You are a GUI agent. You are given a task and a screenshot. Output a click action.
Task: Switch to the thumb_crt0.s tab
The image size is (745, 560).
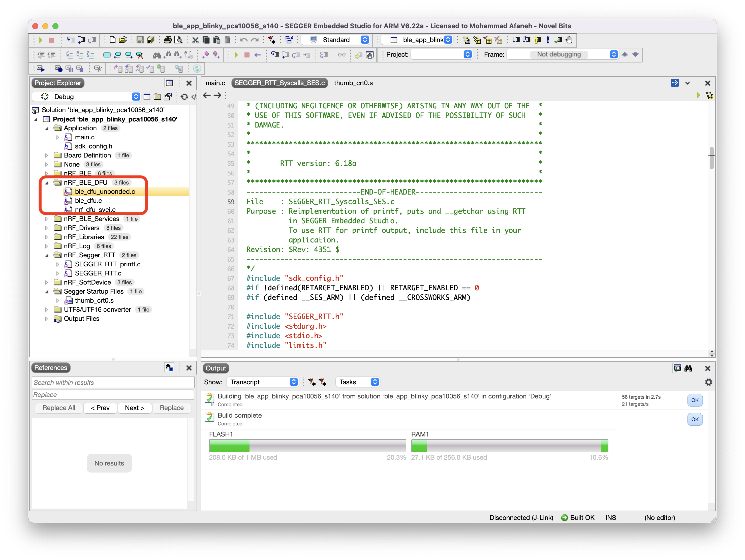(x=353, y=83)
